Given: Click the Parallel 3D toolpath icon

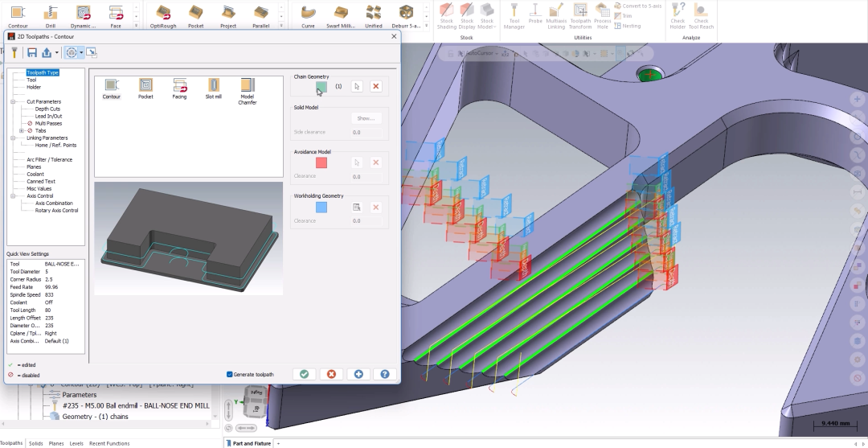Looking at the screenshot, I should pyautogui.click(x=260, y=16).
